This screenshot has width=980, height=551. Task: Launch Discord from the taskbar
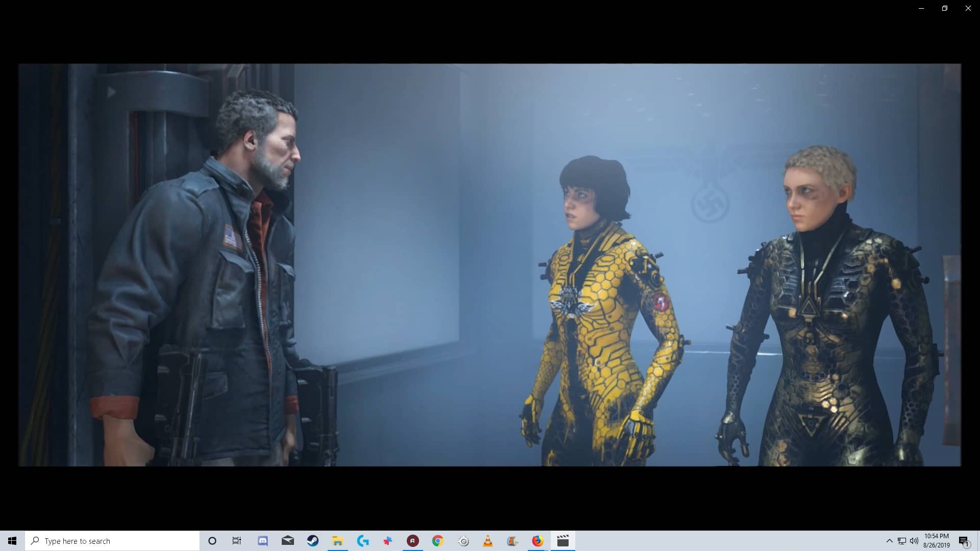pos(263,541)
